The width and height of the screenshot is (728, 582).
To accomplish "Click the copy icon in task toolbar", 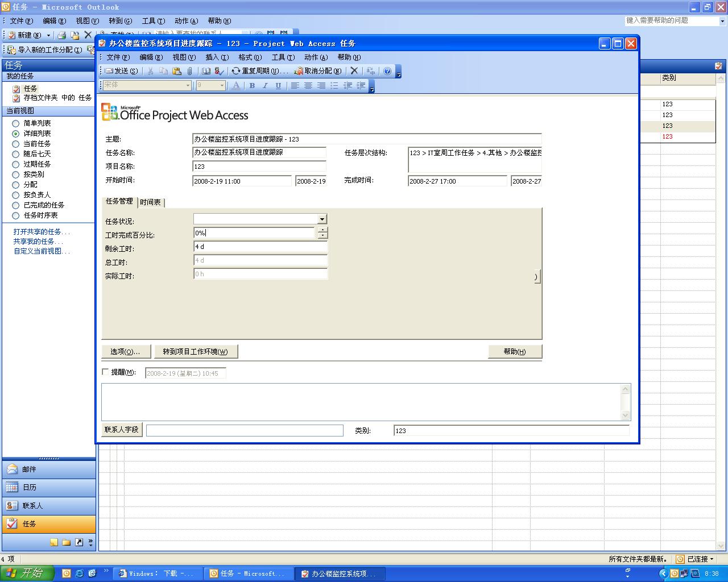I will coord(163,71).
